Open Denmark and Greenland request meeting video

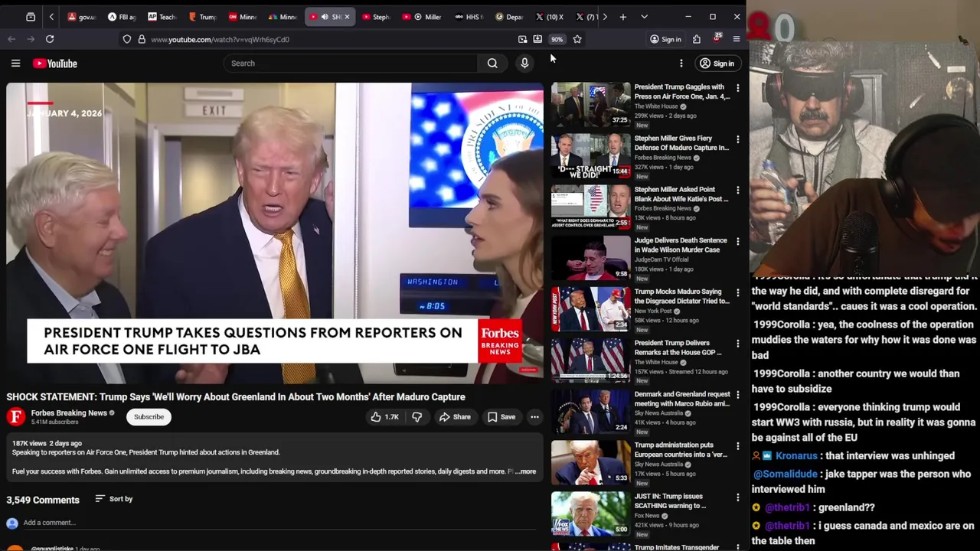(682, 399)
